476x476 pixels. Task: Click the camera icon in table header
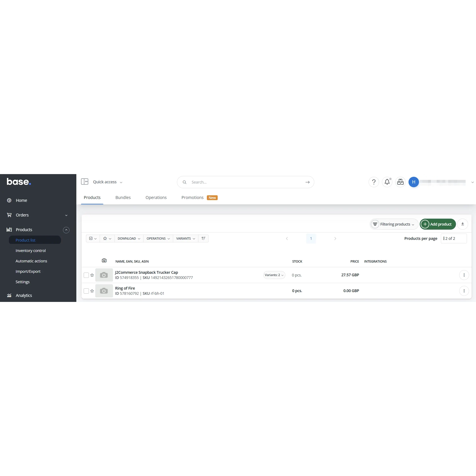click(x=104, y=260)
